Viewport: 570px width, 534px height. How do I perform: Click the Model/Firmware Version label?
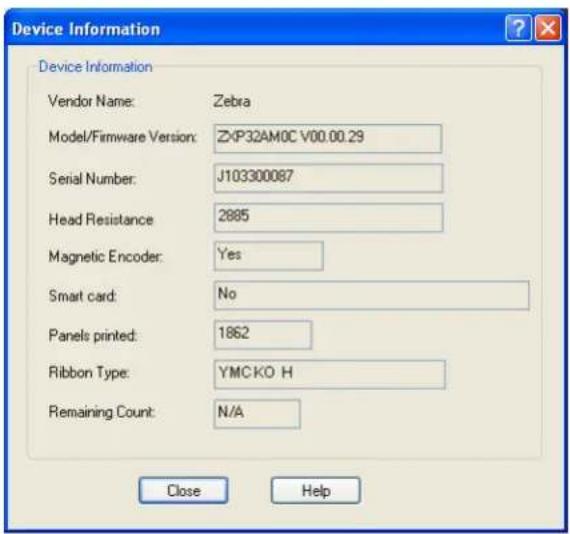[123, 137]
